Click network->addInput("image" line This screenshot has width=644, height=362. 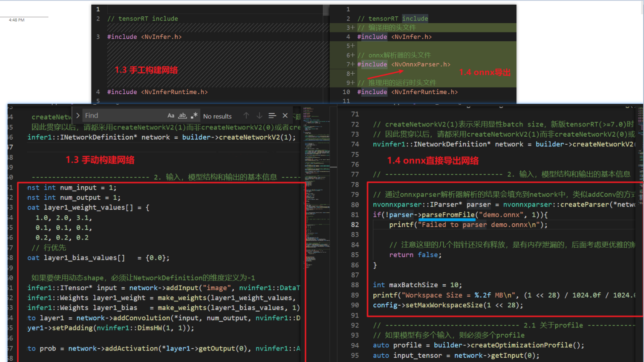tap(164, 288)
